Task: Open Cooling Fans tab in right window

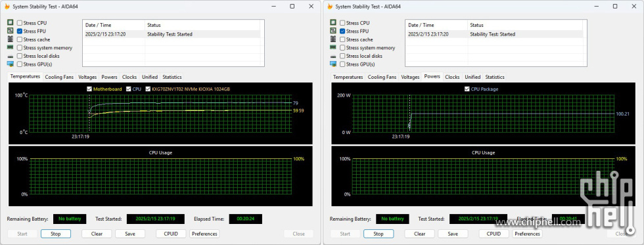Action: [382, 77]
